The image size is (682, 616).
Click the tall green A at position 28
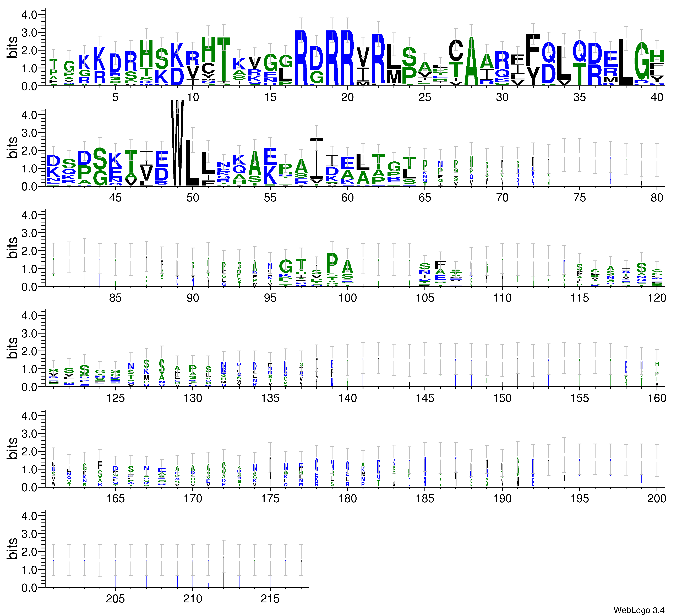[x=471, y=61]
